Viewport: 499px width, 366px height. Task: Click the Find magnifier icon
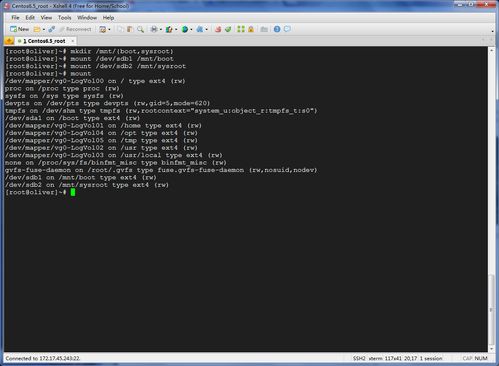[140, 29]
